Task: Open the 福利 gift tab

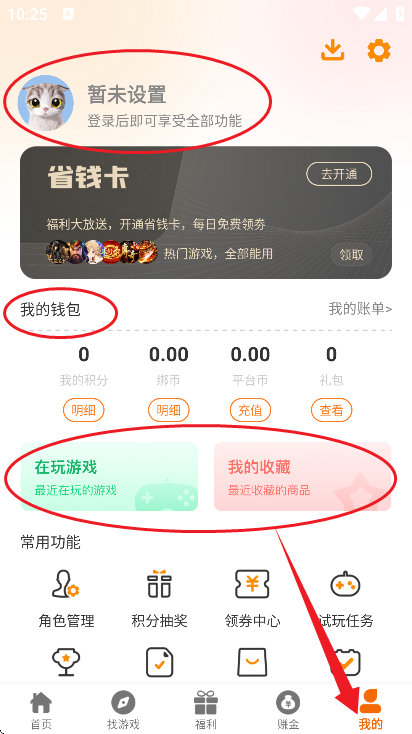Action: [206, 710]
